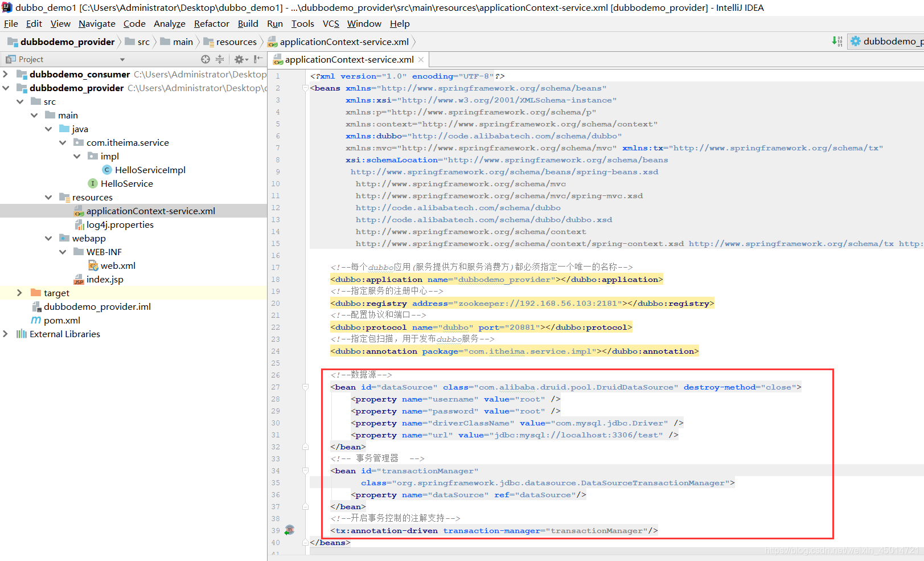Collapse the main folder in tree
This screenshot has height=561, width=924.
point(34,115)
